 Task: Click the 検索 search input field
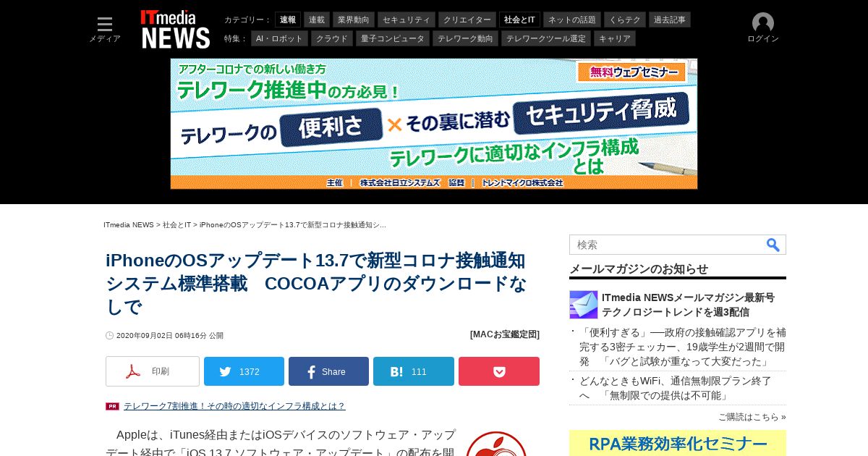(667, 245)
